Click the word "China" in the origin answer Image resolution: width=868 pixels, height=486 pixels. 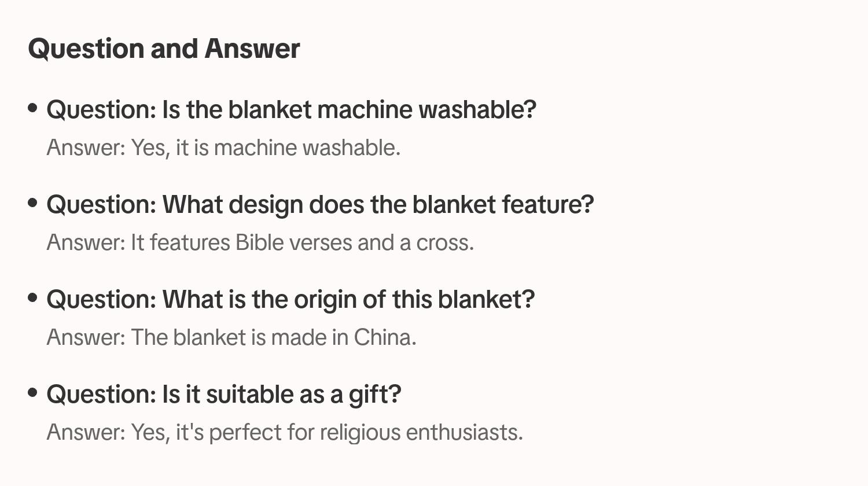385,338
